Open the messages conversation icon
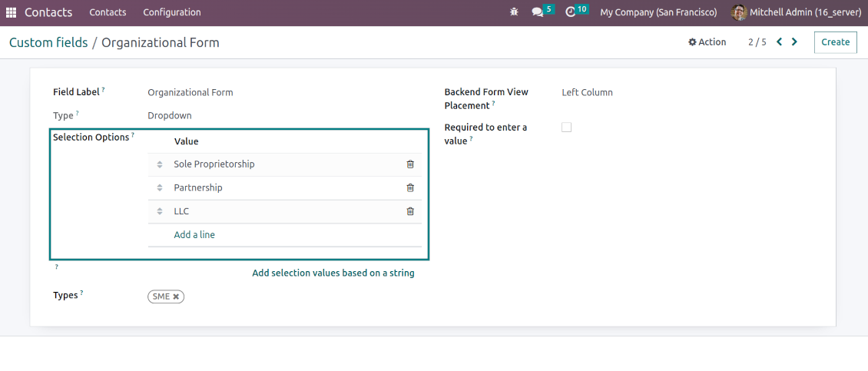Image resolution: width=868 pixels, height=371 pixels. pyautogui.click(x=538, y=12)
